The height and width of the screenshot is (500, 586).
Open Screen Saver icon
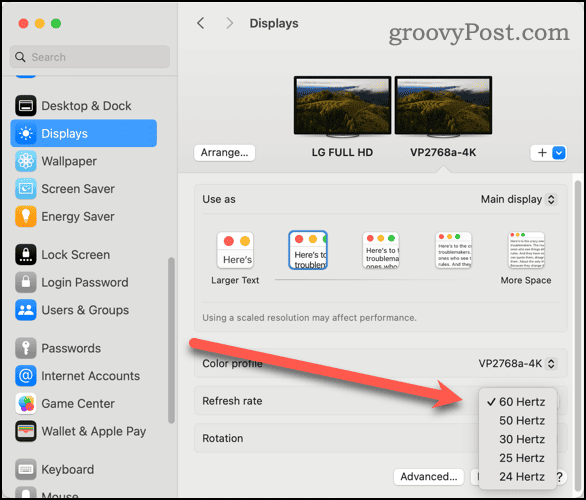click(26, 189)
